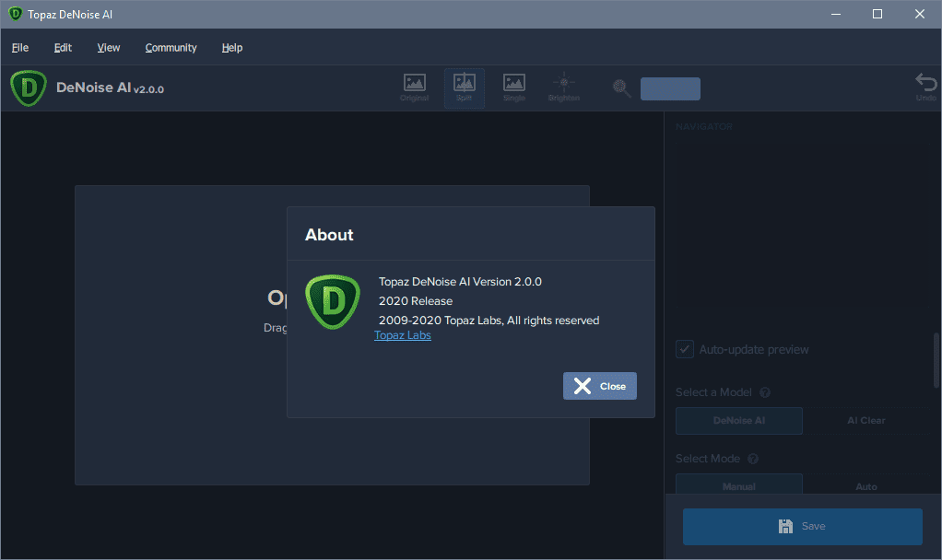
Task: Click the 'Topaz DeNoise AI Version 2.0.0' text
Action: coord(460,282)
